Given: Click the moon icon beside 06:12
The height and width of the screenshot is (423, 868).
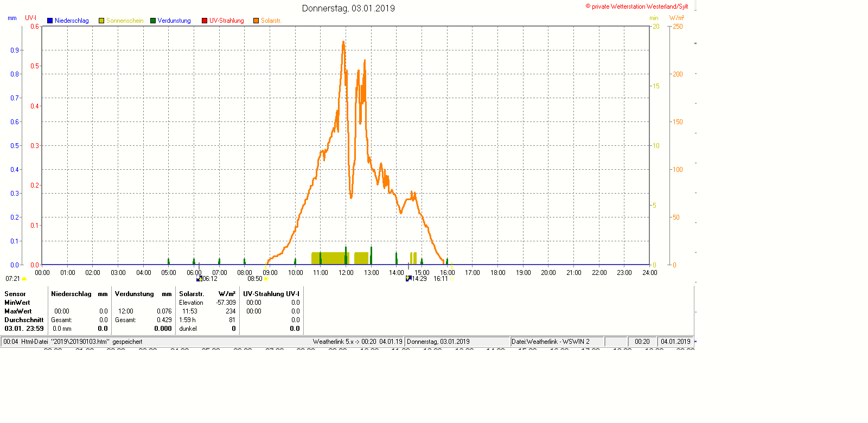Looking at the screenshot, I should coord(199,279).
